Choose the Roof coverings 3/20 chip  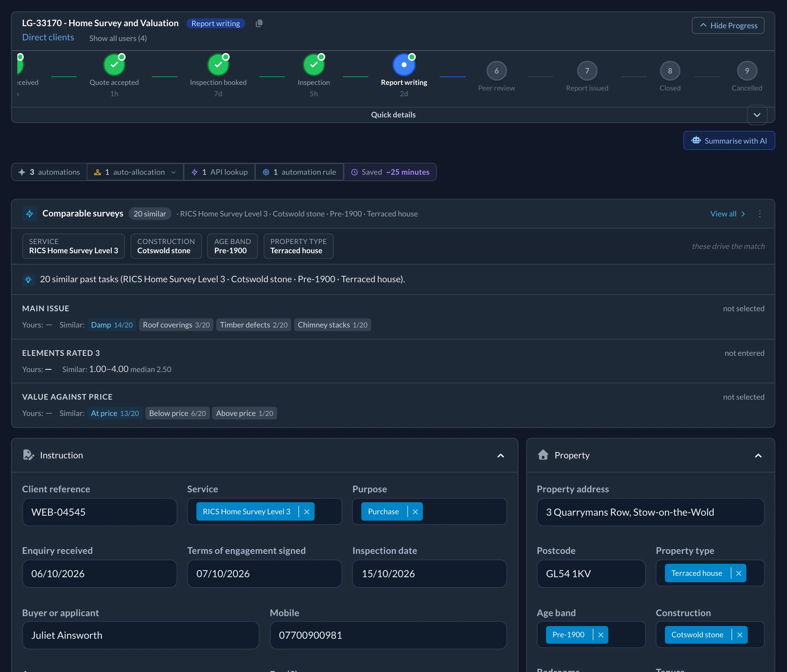(x=176, y=325)
